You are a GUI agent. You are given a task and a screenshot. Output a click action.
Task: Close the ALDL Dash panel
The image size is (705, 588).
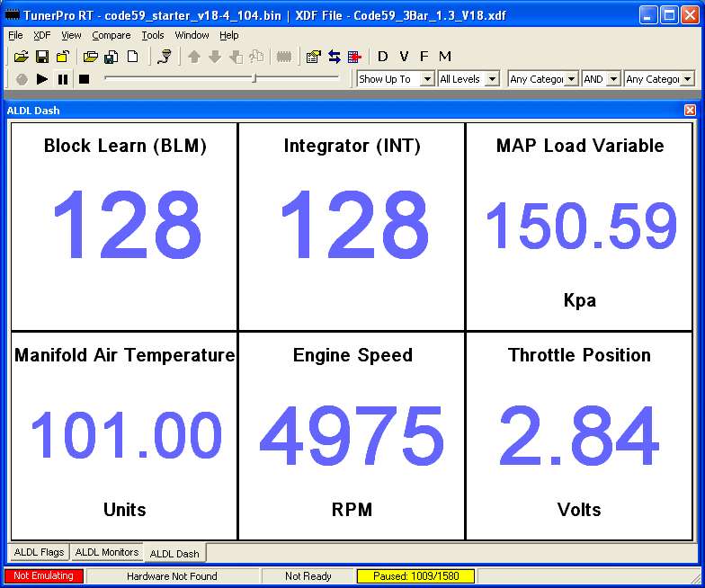690,110
